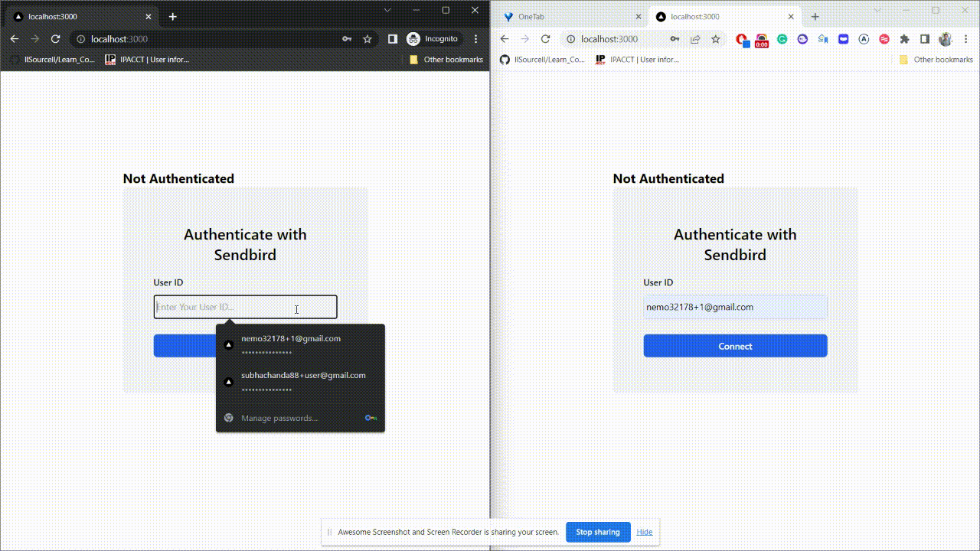Select the localhost:3000 tab in Incognito

pyautogui.click(x=77, y=16)
